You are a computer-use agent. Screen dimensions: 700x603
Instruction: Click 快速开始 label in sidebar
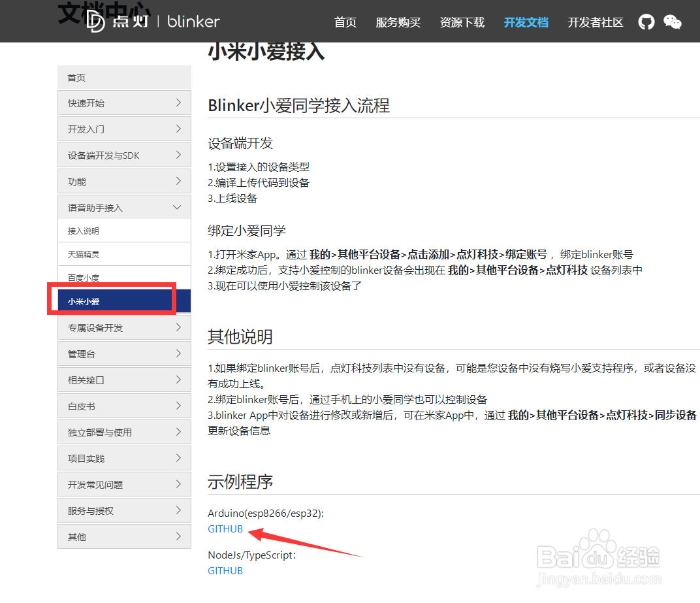[x=86, y=103]
